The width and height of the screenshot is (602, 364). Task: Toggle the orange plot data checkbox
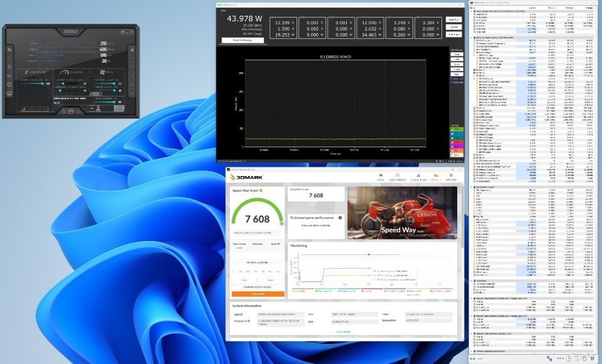click(452, 151)
